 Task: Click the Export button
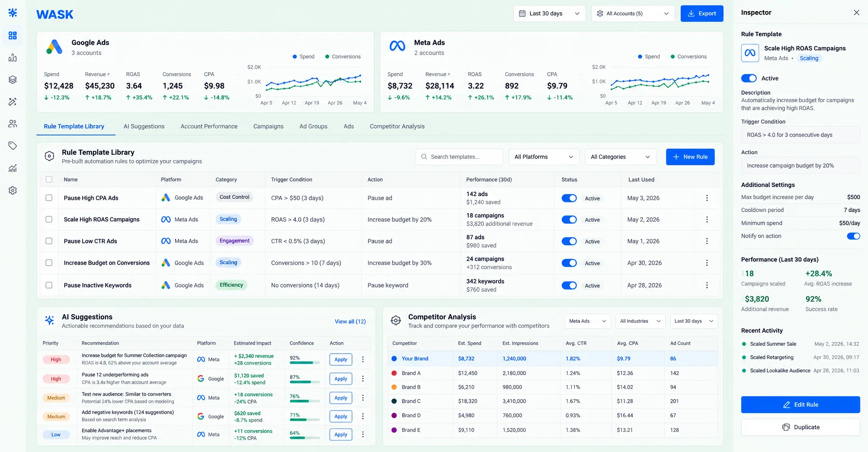click(x=702, y=13)
